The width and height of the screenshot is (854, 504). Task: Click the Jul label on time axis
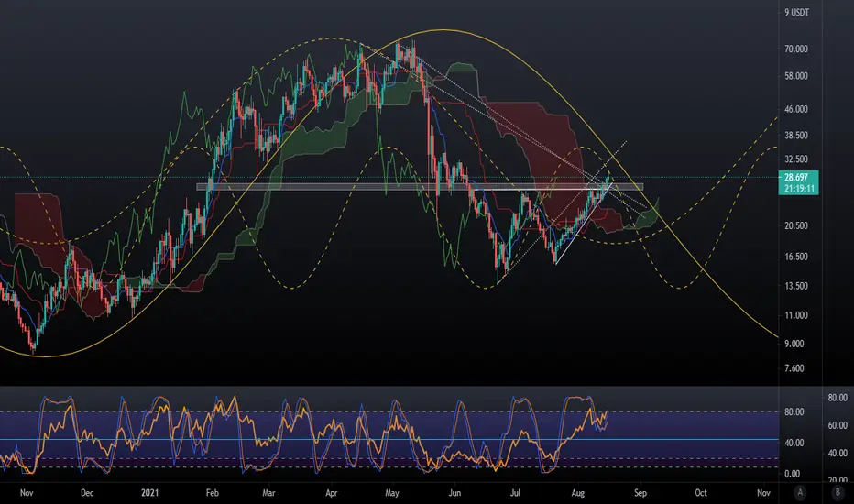tap(515, 493)
